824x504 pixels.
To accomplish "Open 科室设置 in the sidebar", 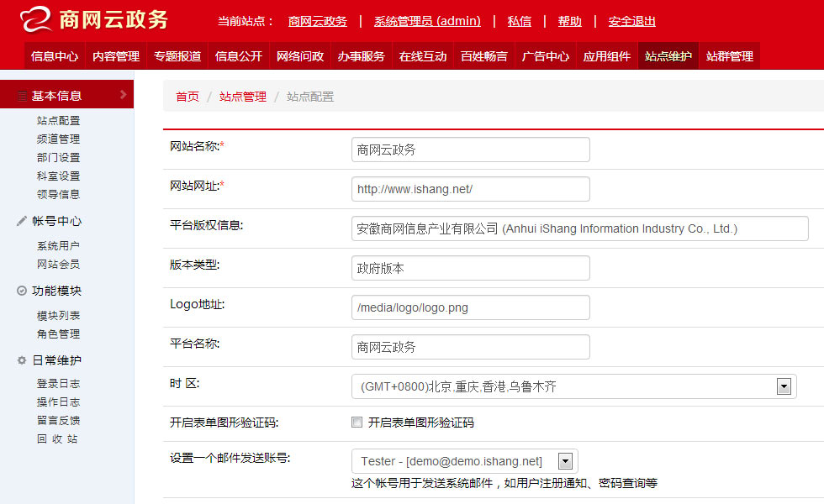I will [x=58, y=176].
